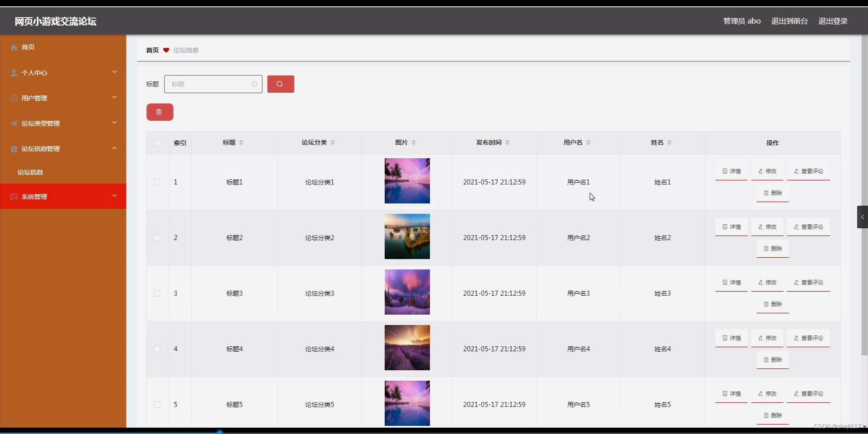
Task: Click 修改 for 标题3
Action: pyautogui.click(x=767, y=283)
